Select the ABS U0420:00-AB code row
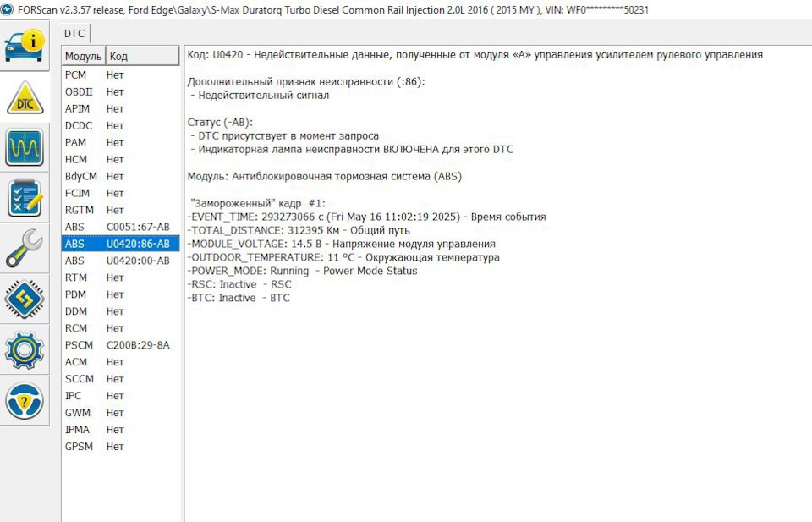 121,261
